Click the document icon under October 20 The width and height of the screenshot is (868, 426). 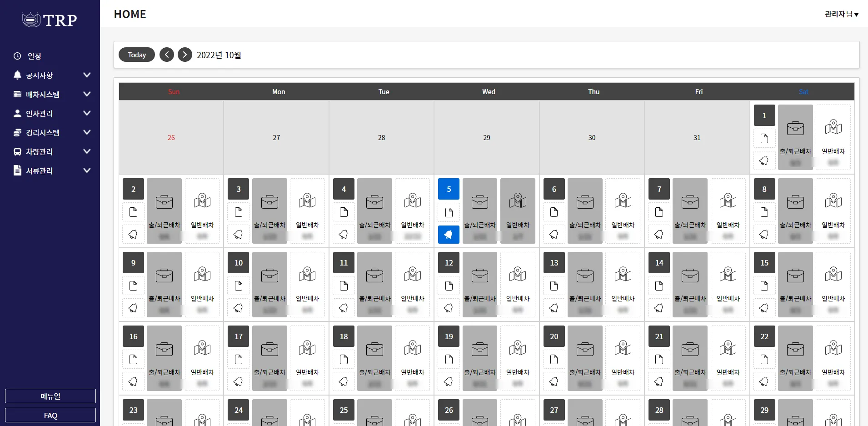pos(554,360)
